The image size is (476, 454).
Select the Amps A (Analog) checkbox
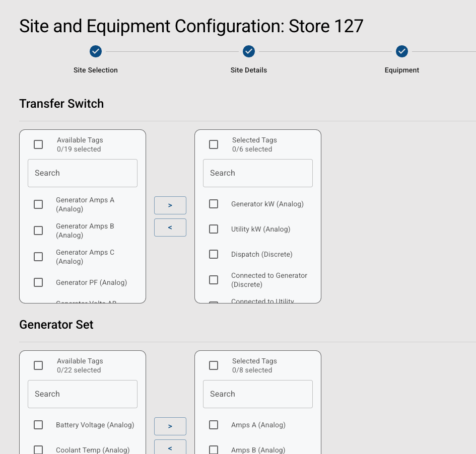(214, 425)
